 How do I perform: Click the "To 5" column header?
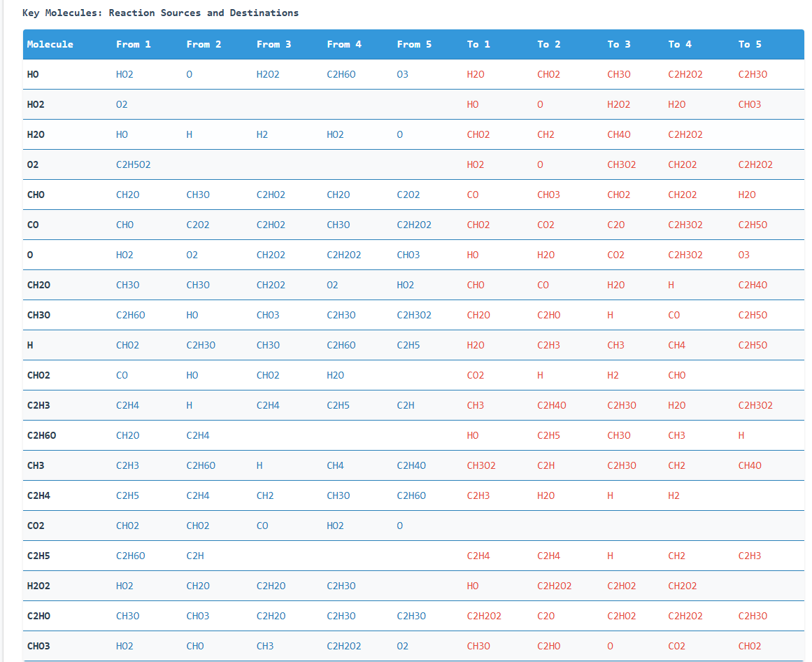[x=750, y=44]
